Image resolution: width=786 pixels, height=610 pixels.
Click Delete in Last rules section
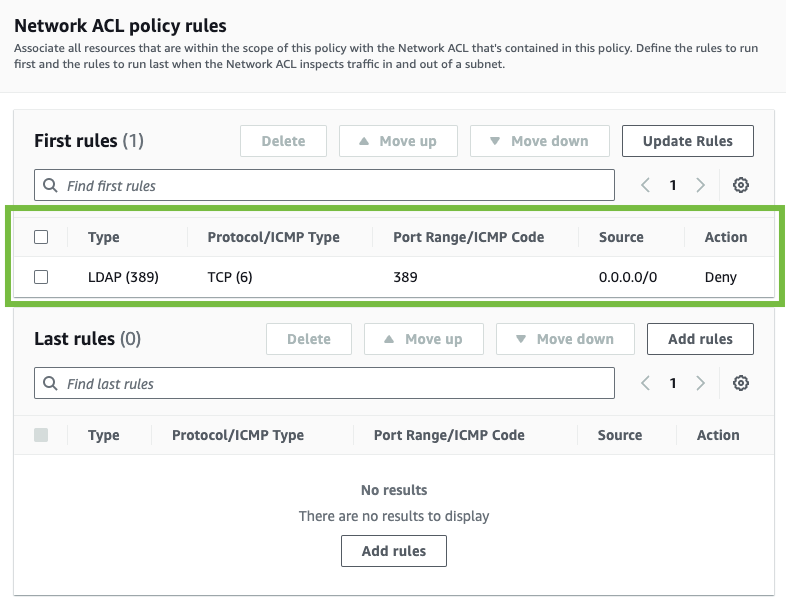click(x=309, y=339)
